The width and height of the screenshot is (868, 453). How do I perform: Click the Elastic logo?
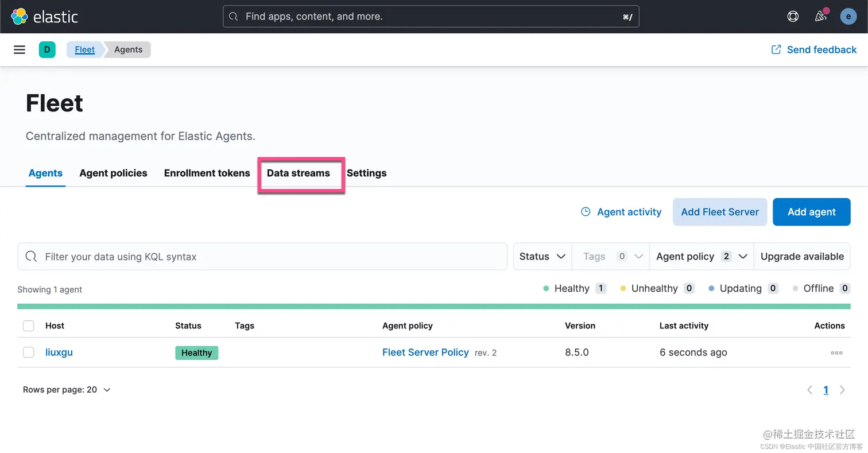click(45, 17)
